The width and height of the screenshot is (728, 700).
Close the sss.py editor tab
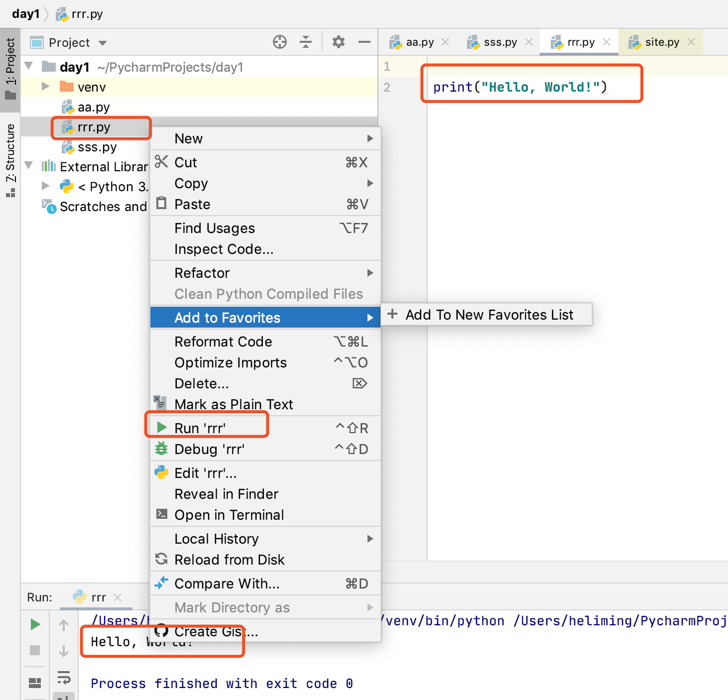529,42
